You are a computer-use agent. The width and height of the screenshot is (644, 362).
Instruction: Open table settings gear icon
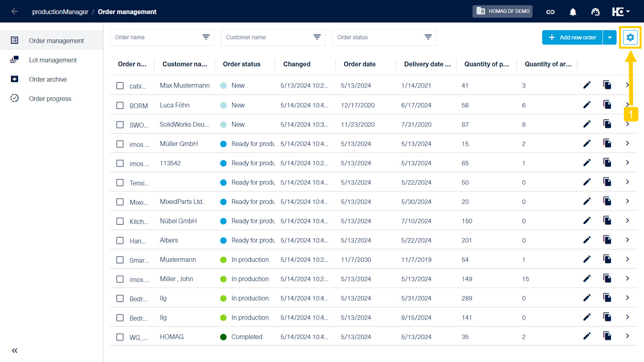click(630, 37)
